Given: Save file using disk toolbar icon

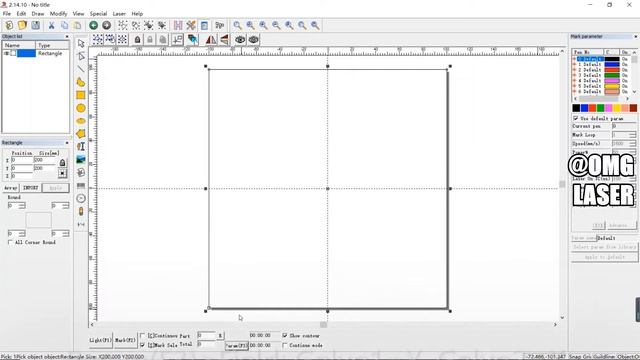Looking at the screenshot, I should pyautogui.click(x=36, y=25).
